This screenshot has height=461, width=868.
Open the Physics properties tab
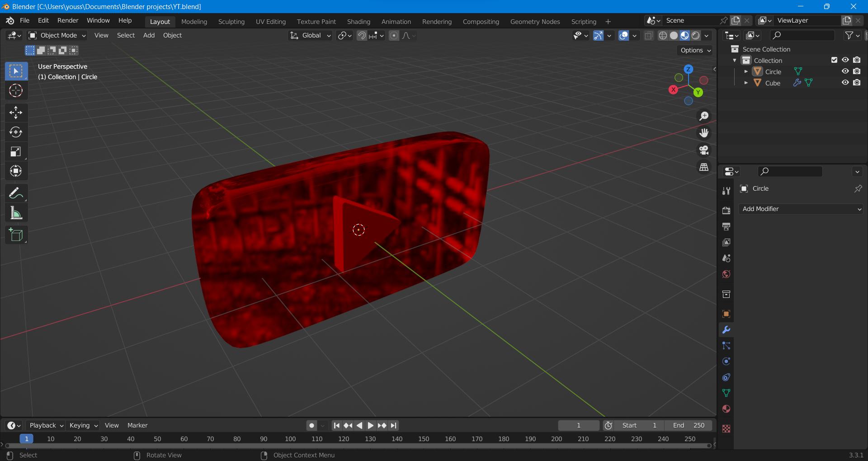tap(726, 362)
